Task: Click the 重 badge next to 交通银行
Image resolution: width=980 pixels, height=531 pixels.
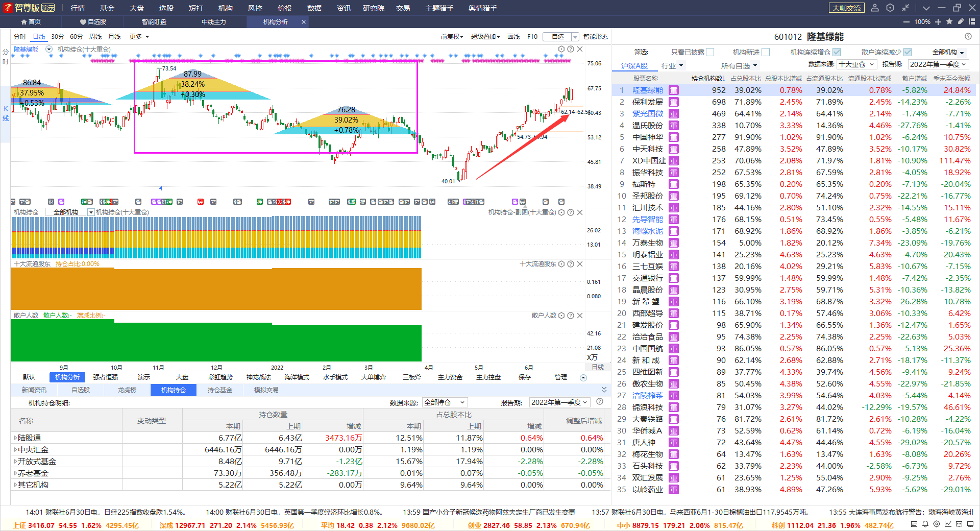Action: click(x=674, y=278)
